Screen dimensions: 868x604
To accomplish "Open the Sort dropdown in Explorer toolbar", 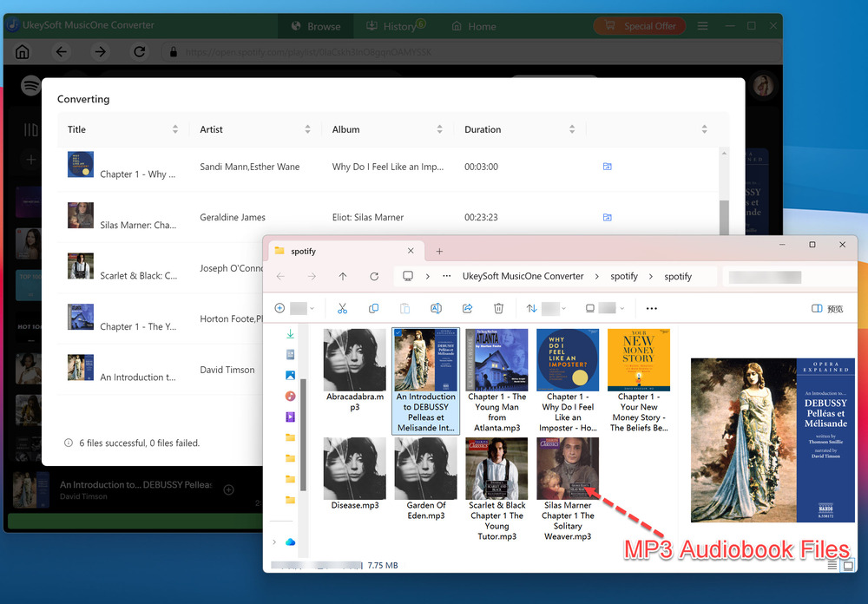I will tap(546, 308).
